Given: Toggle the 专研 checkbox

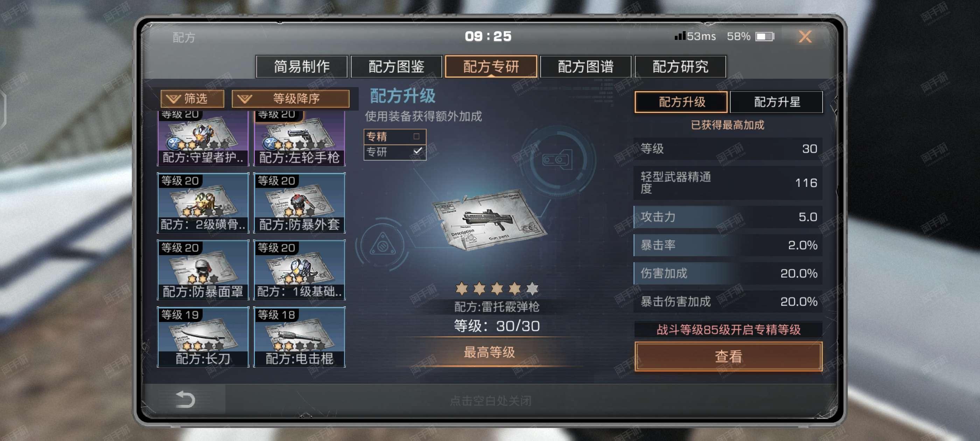Looking at the screenshot, I should 417,151.
